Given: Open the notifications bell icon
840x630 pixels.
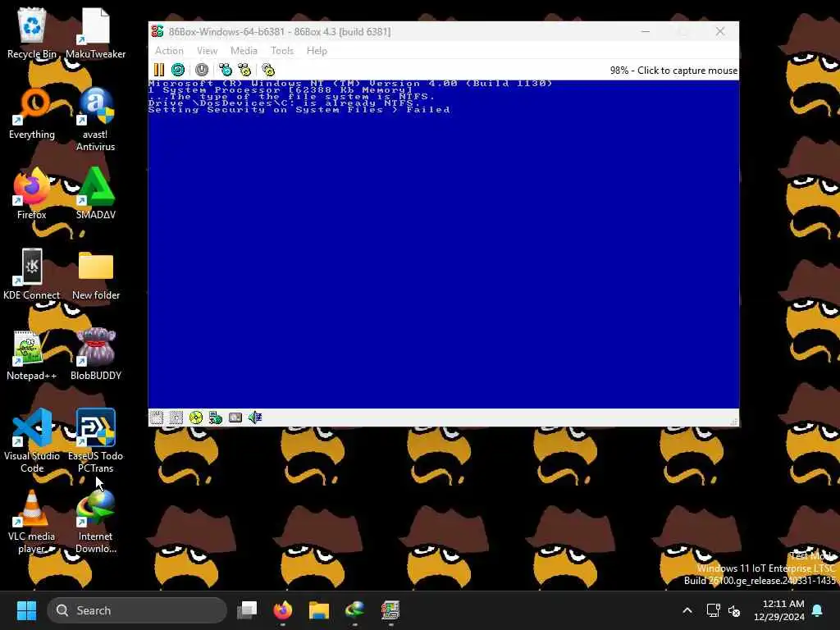Looking at the screenshot, I should [x=818, y=610].
